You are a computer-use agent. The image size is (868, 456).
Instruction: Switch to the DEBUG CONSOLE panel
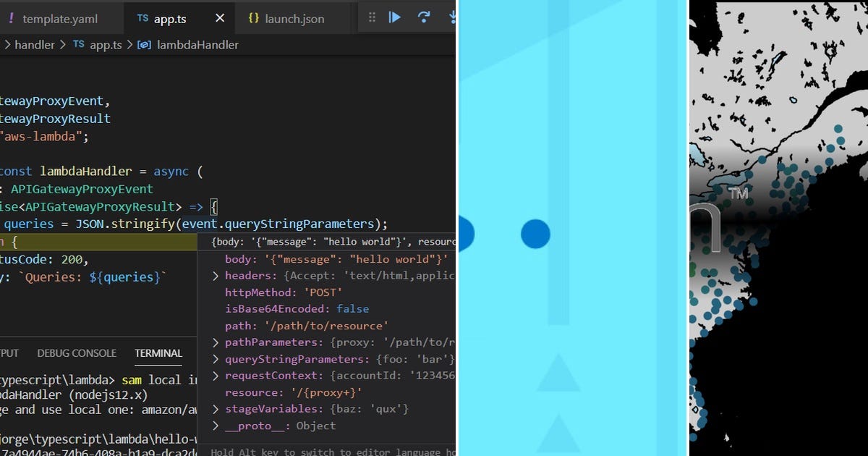coord(77,353)
